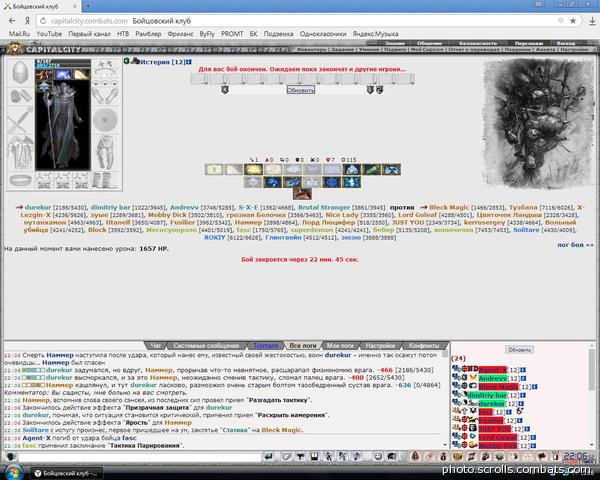Screen dimensions: 600x480
Task: Bookmark page with the star icon
Action: pyautogui.click(x=573, y=21)
